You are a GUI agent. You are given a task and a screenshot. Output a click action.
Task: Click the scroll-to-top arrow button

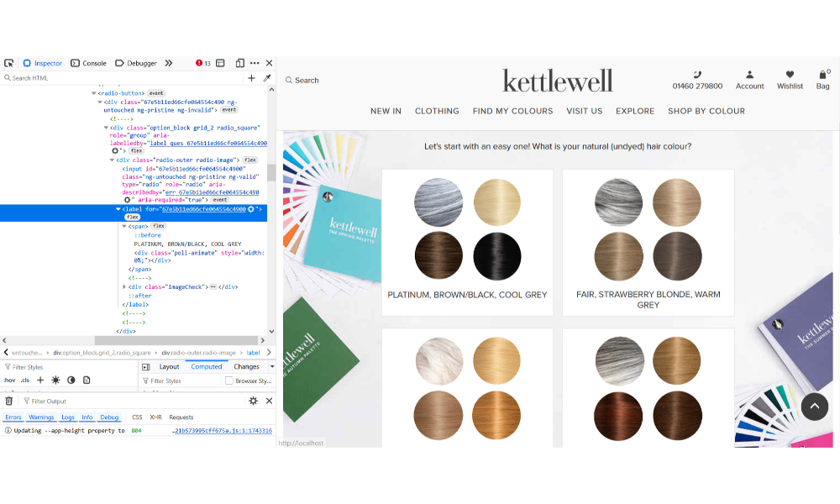(814, 407)
